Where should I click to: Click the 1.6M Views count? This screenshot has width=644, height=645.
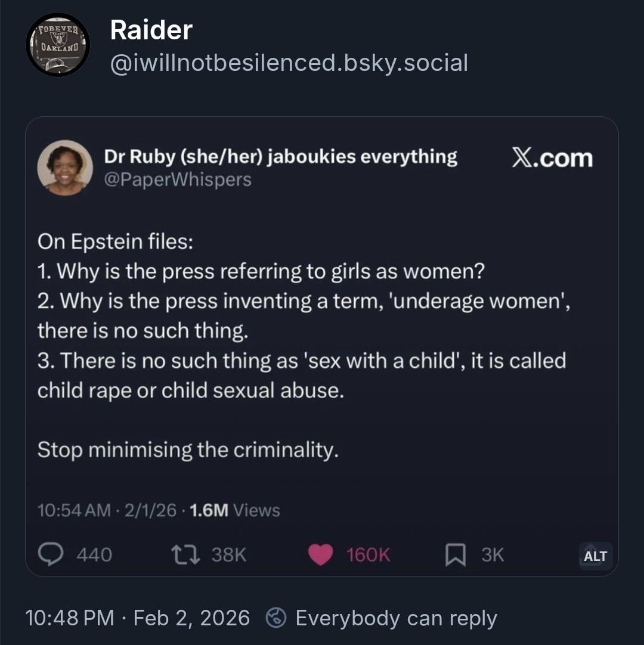tap(234, 510)
